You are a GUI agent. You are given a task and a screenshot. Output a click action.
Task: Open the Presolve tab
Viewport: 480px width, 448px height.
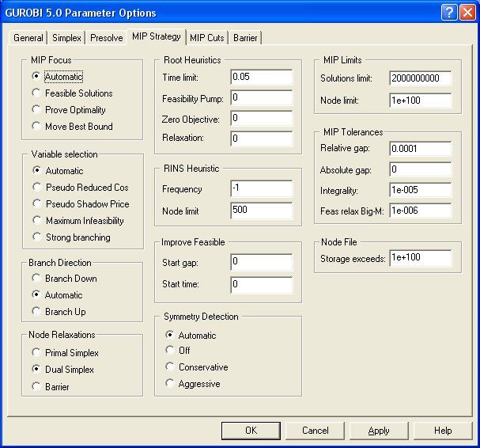(x=106, y=38)
